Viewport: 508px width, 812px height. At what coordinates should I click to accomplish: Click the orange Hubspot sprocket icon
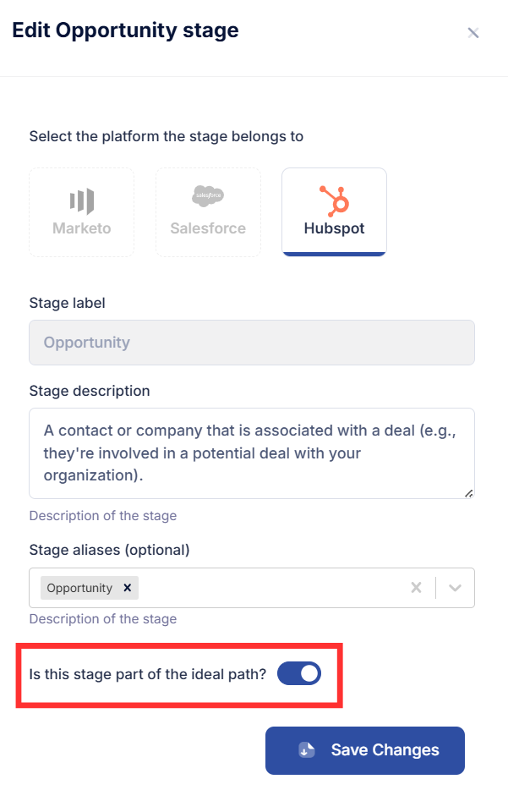(x=334, y=201)
